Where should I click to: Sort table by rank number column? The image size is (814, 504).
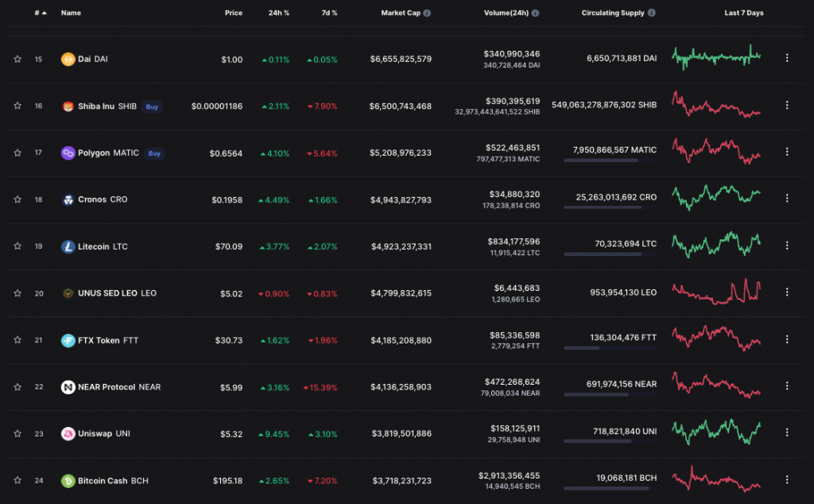[x=40, y=13]
